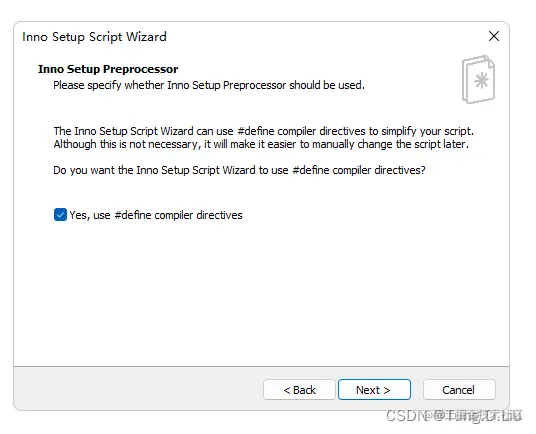The image size is (536, 434).
Task: Click the line 'Although this is not necessary'
Action: pyautogui.click(x=261, y=145)
